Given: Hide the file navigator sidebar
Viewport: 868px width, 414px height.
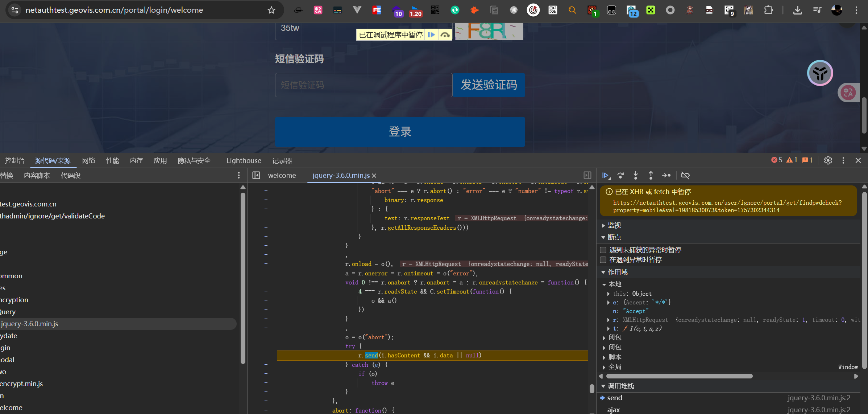Looking at the screenshot, I should pyautogui.click(x=256, y=176).
